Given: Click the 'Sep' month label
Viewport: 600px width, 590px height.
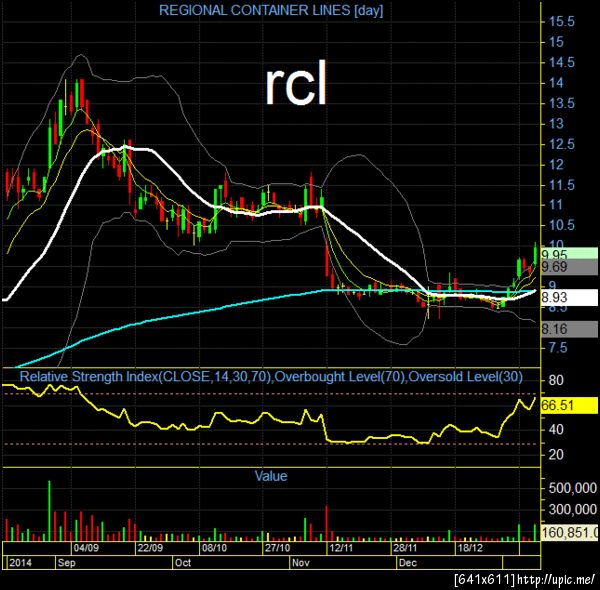Looking at the screenshot, I should 67,563.
